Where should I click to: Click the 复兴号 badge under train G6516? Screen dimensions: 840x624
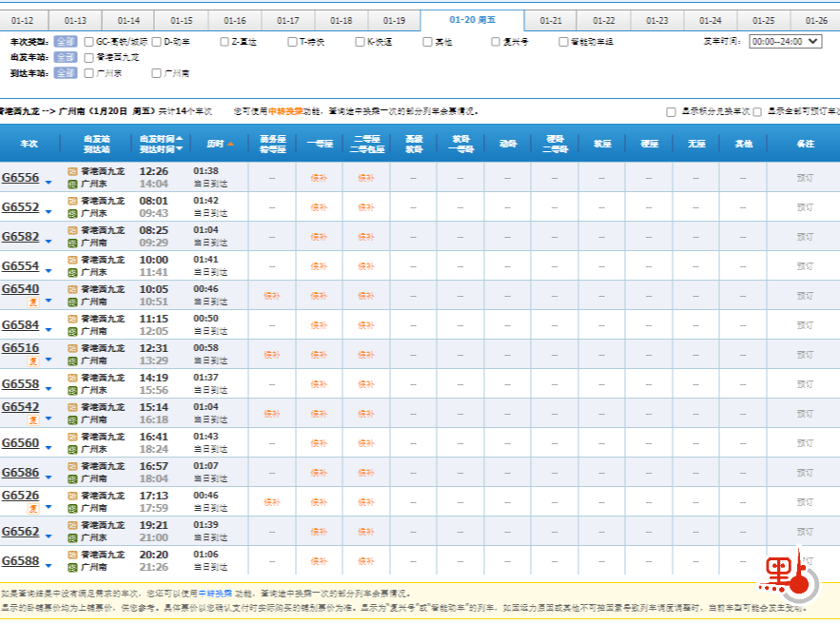point(33,361)
